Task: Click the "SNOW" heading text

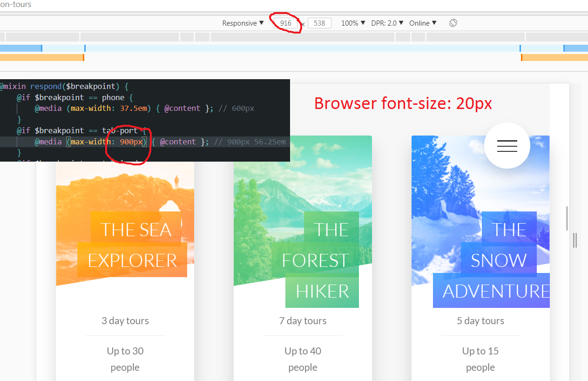Action: coord(498,260)
